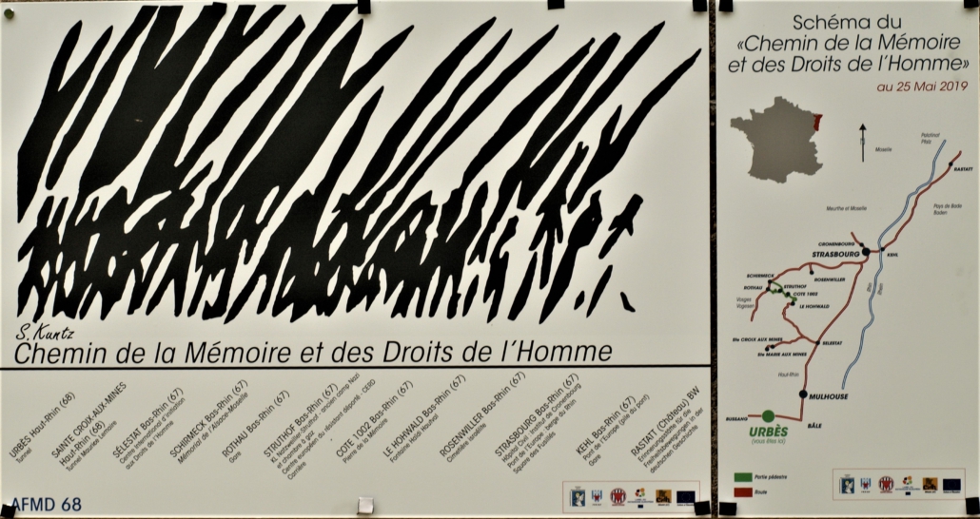Viewport: 980px width, 519px height.
Task: Click the 'BÂLE' label on the map
Action: click(814, 425)
